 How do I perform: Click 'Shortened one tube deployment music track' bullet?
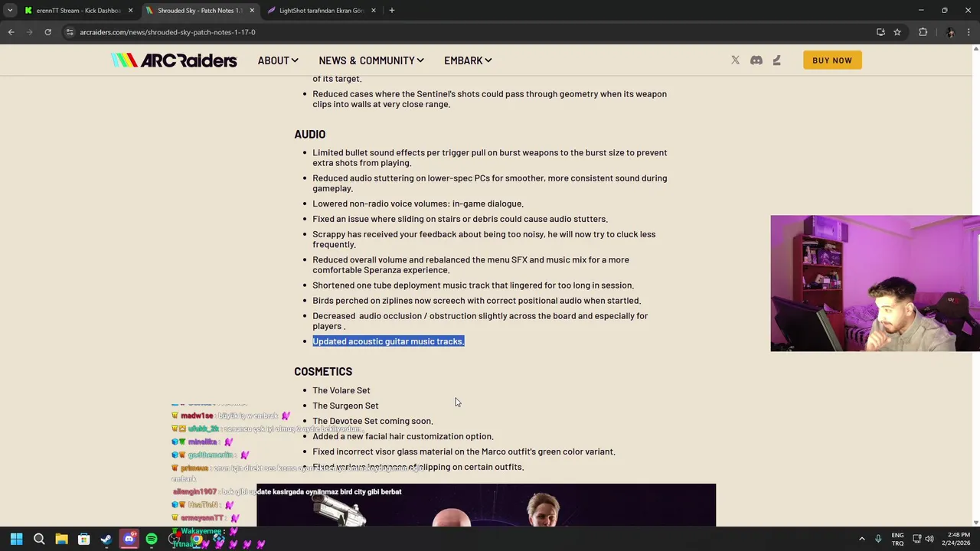coord(473,285)
